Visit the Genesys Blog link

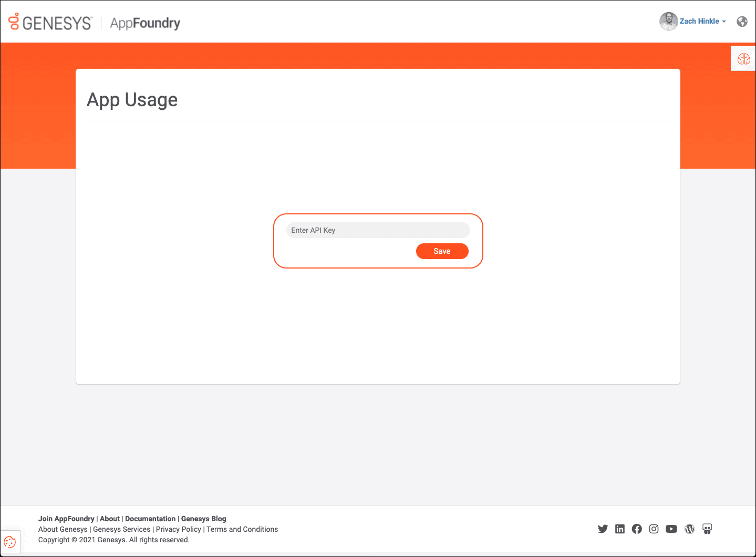tap(203, 519)
